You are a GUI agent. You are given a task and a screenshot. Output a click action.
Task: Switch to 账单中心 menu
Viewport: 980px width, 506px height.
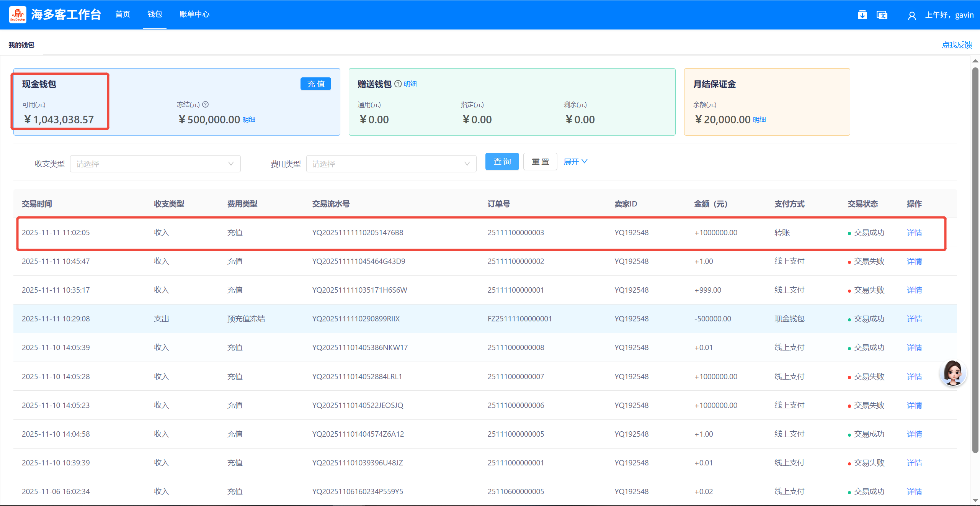point(194,14)
